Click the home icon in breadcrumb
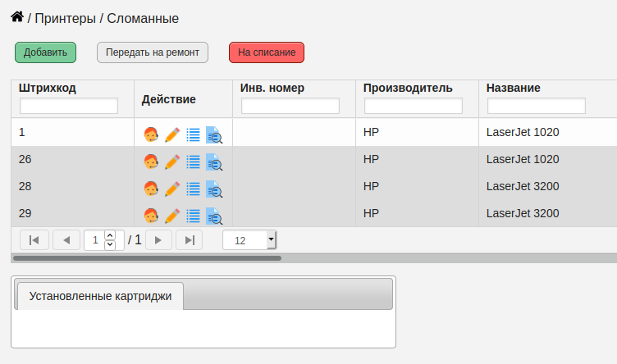The height and width of the screenshot is (364, 617). point(17,17)
